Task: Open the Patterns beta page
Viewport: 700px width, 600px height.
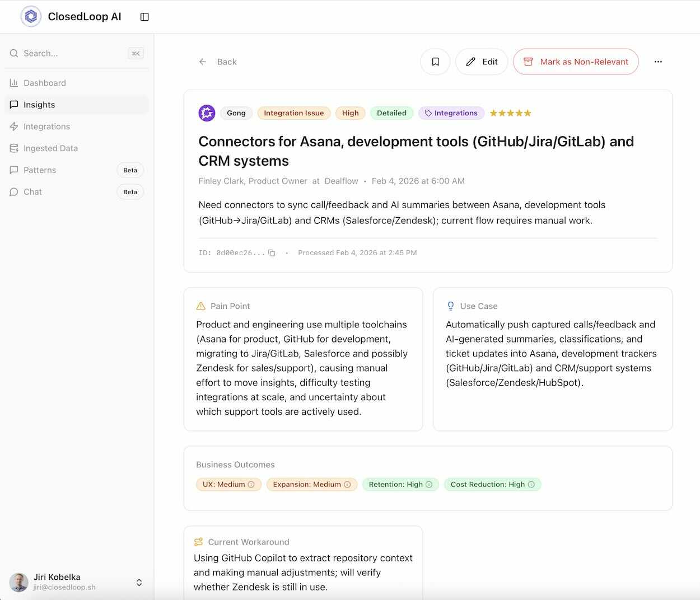Action: click(x=40, y=170)
